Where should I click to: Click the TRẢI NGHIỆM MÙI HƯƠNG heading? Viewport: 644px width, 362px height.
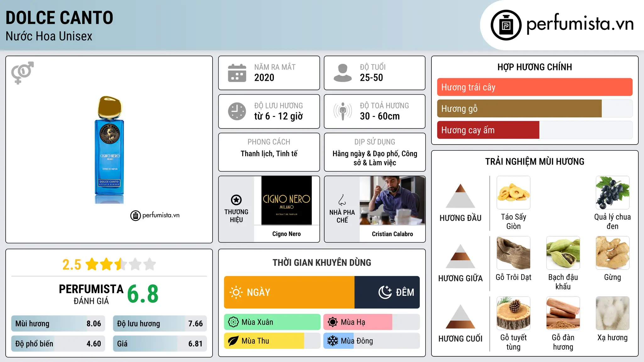(x=535, y=162)
